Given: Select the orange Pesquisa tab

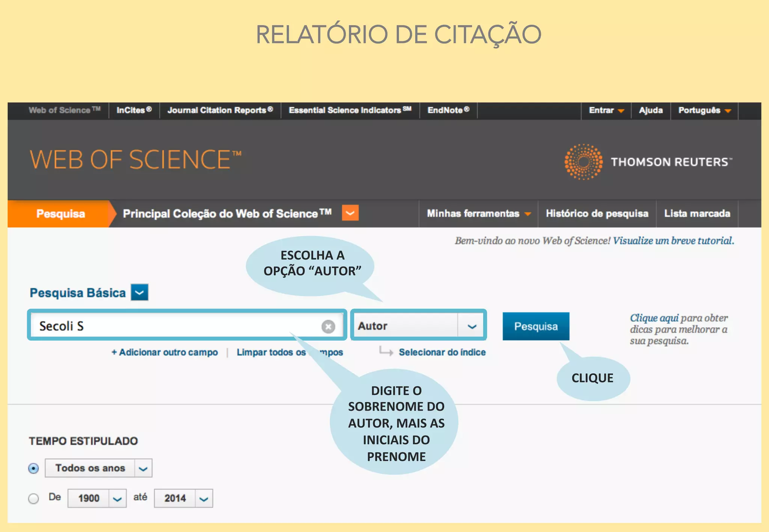Looking at the screenshot, I should (x=60, y=213).
